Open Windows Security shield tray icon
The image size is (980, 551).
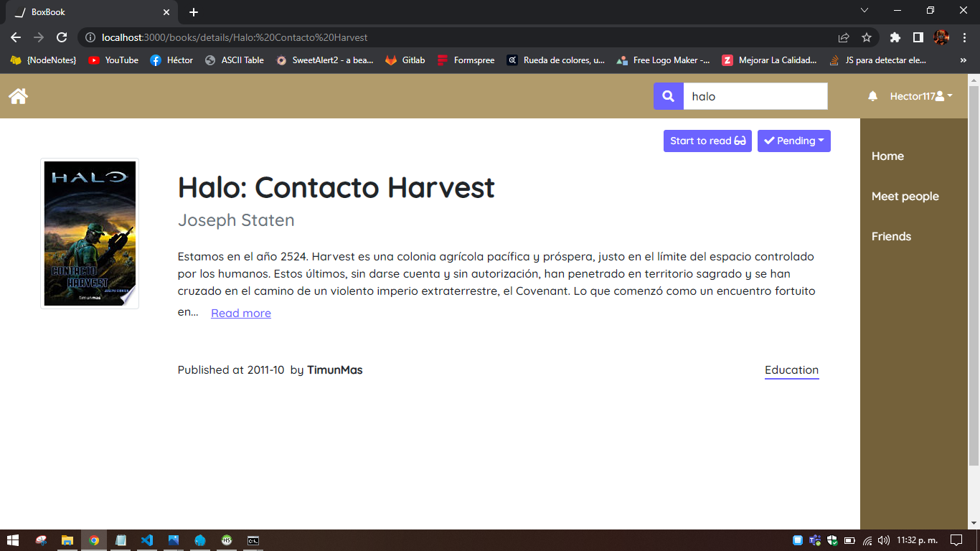(x=832, y=540)
